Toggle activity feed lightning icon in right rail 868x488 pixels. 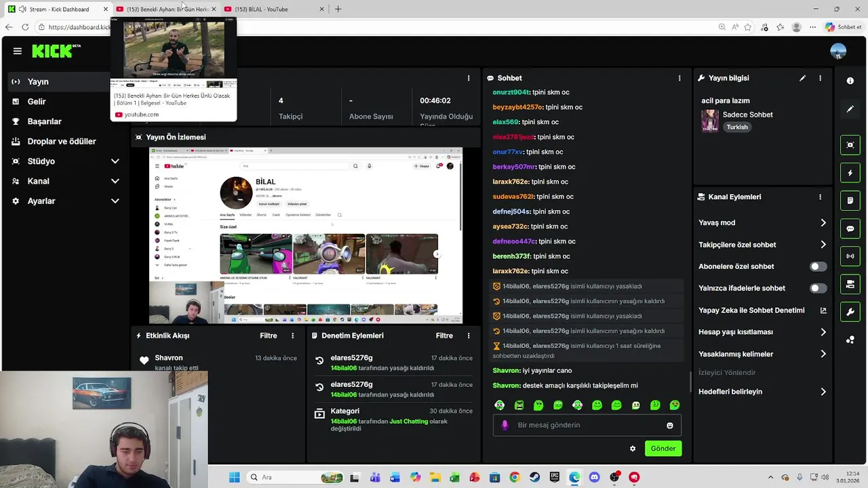click(x=850, y=173)
